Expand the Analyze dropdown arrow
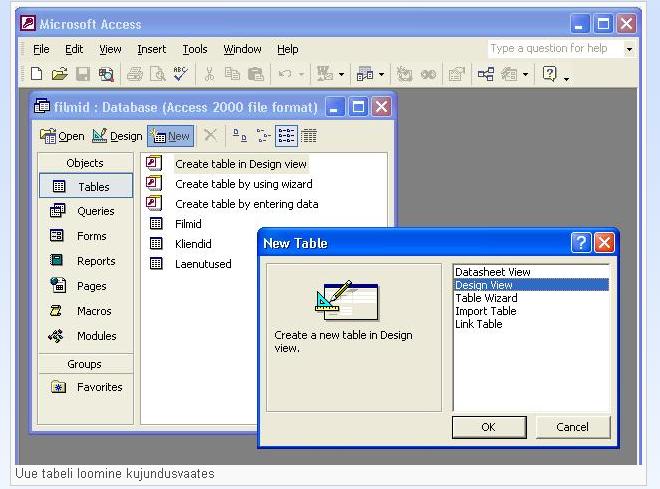The height and width of the screenshot is (489, 660). (381, 74)
